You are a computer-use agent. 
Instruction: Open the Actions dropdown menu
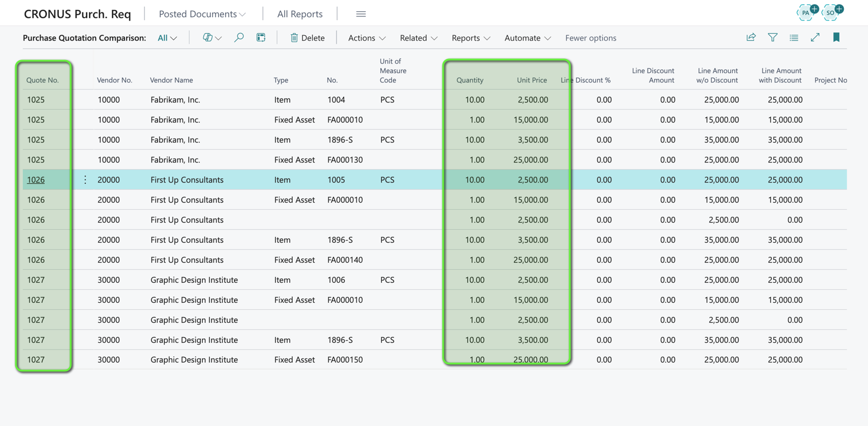coord(367,38)
